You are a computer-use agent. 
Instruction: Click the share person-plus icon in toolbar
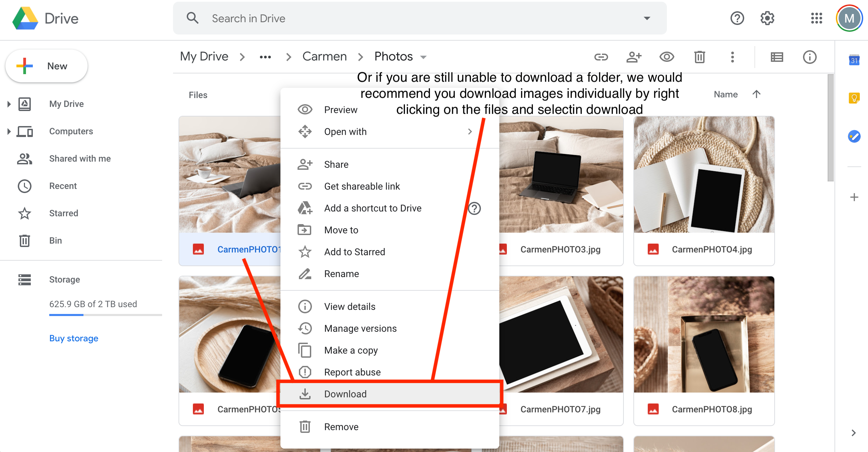(x=634, y=57)
